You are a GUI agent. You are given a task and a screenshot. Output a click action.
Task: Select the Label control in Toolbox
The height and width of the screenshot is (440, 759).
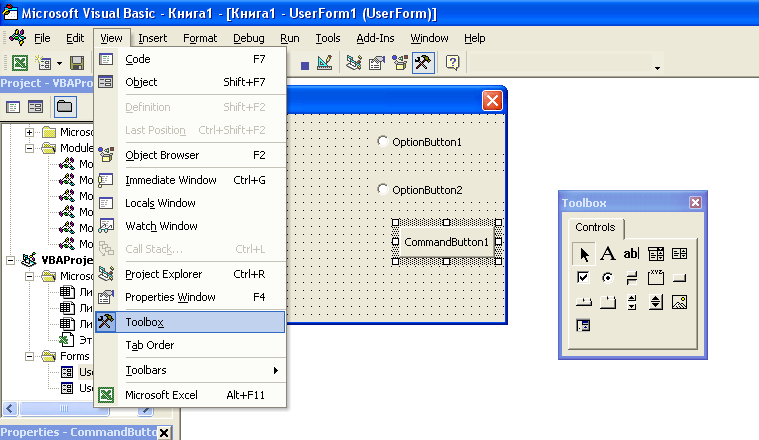(x=607, y=254)
